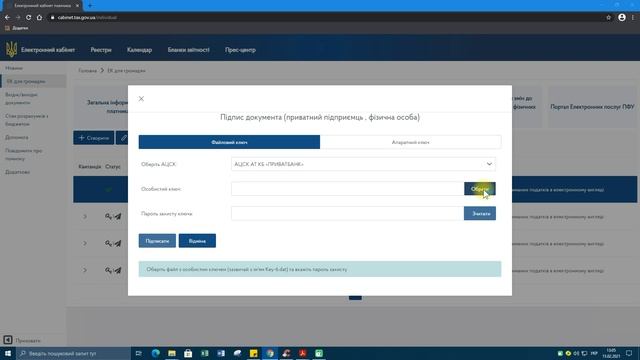Click the Підписати button

click(x=157, y=241)
